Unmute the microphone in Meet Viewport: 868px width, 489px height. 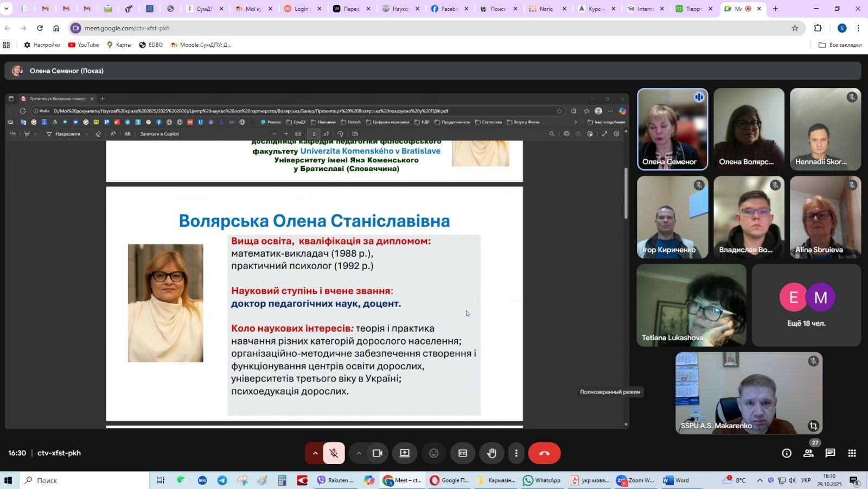(334, 453)
